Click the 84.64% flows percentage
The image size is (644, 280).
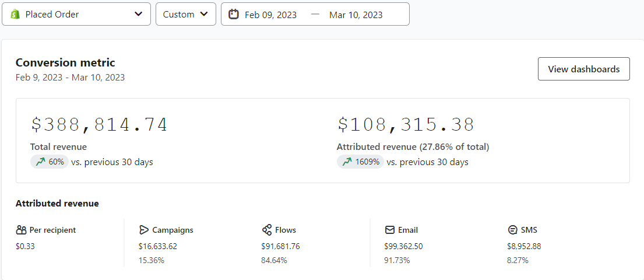[x=274, y=260]
